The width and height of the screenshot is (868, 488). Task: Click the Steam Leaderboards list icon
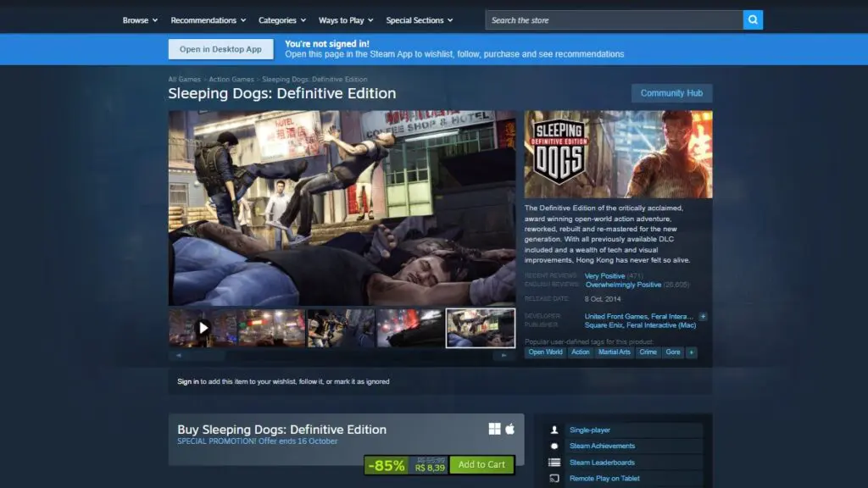coord(554,463)
